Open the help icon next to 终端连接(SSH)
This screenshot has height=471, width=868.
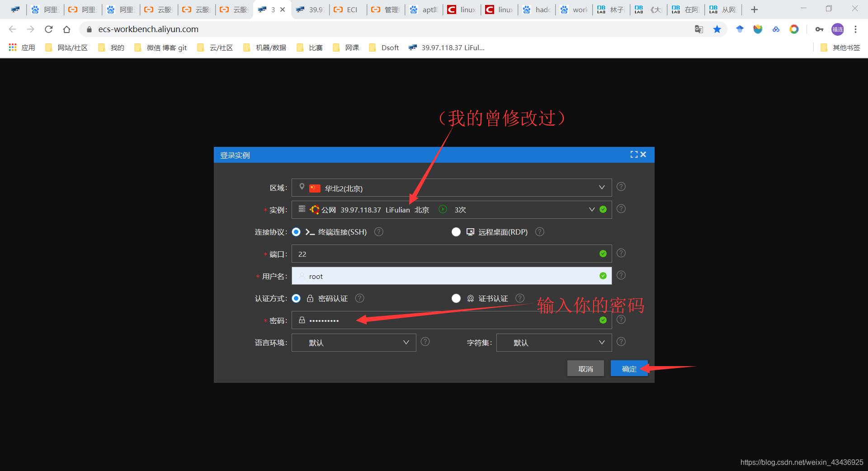(x=379, y=231)
